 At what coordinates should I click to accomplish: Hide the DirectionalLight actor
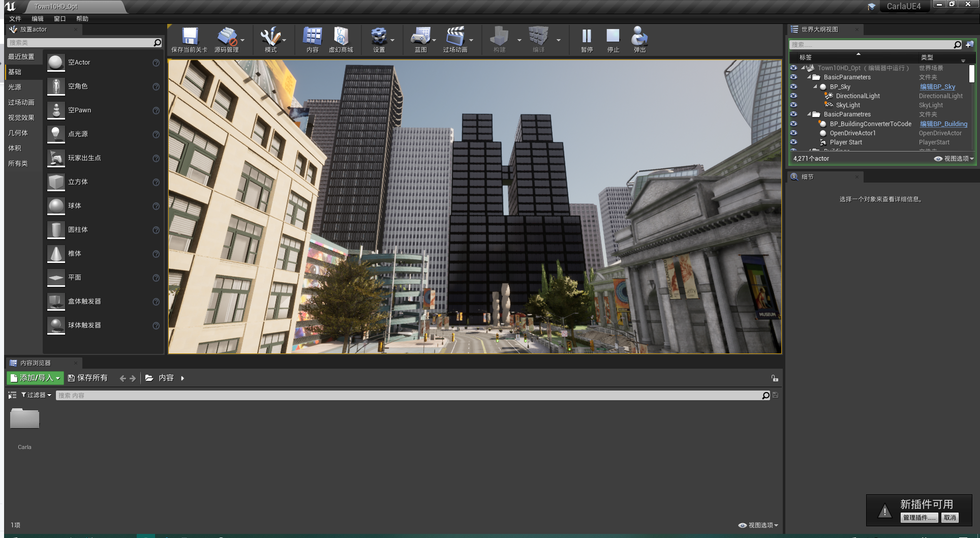coord(793,96)
